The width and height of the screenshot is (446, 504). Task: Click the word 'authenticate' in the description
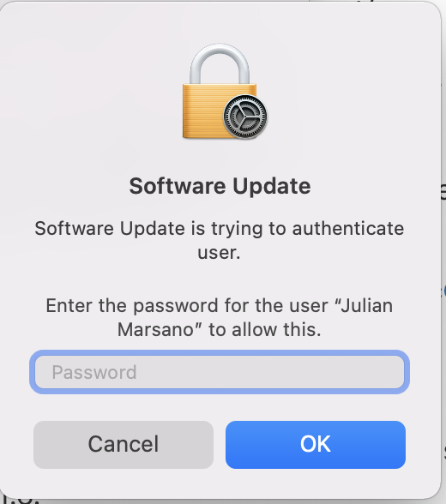click(x=348, y=229)
